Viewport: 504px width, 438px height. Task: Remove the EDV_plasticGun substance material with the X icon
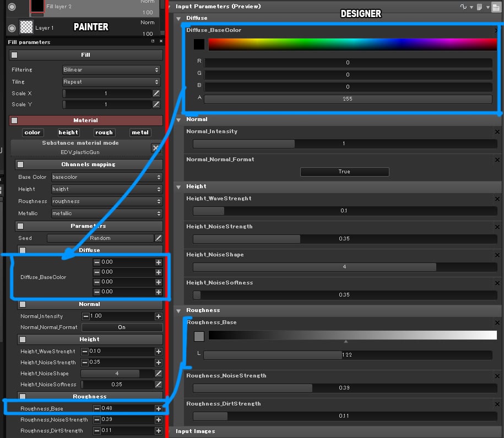click(156, 147)
